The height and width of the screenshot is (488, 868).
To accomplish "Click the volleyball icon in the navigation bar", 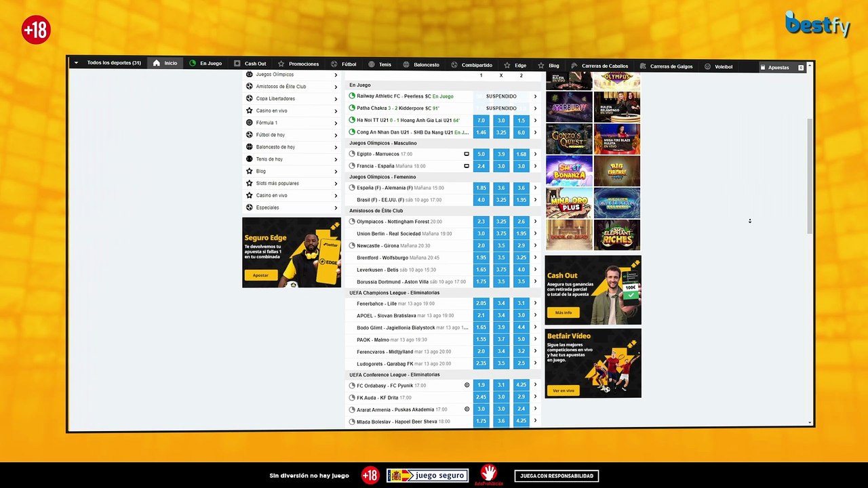I will pyautogui.click(x=707, y=66).
